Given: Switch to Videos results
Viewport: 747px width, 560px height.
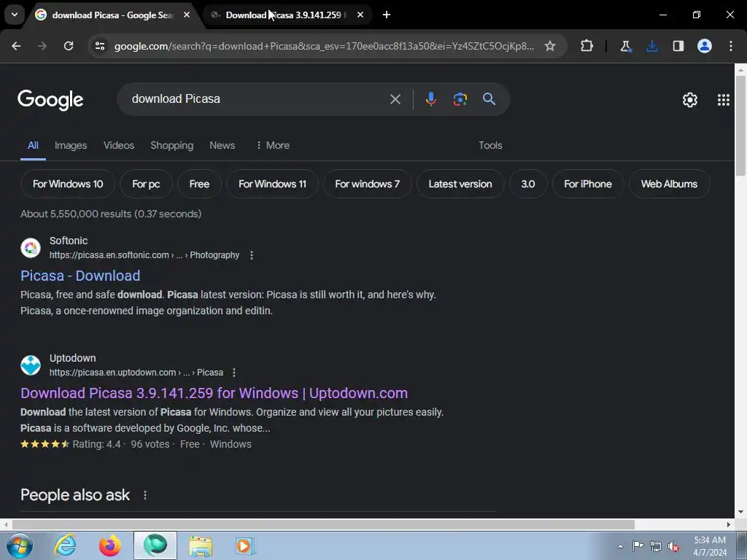Looking at the screenshot, I should coord(119,145).
